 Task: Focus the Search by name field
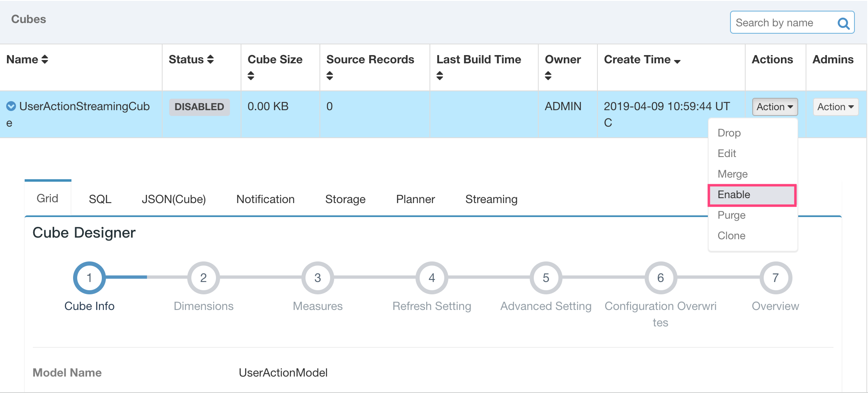782,23
